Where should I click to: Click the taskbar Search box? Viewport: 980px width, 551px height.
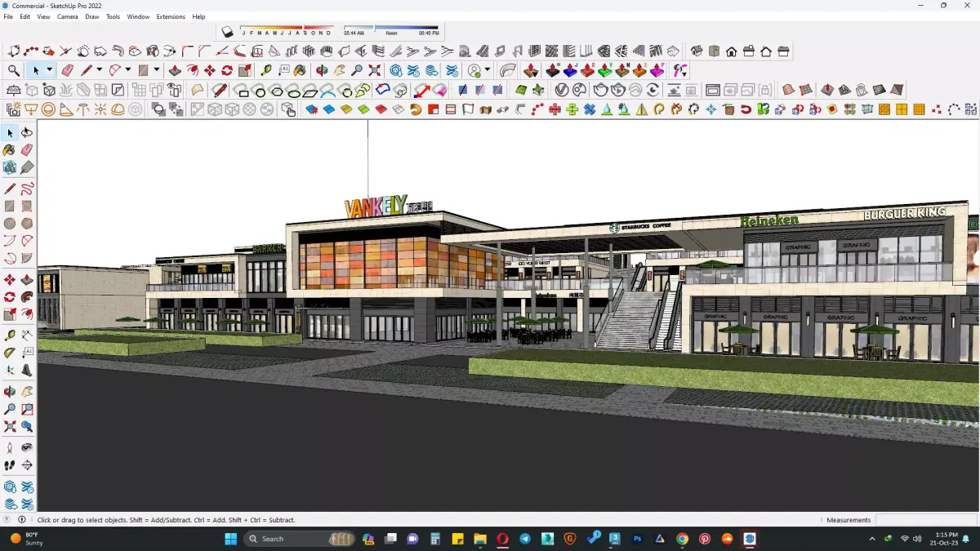(301, 539)
